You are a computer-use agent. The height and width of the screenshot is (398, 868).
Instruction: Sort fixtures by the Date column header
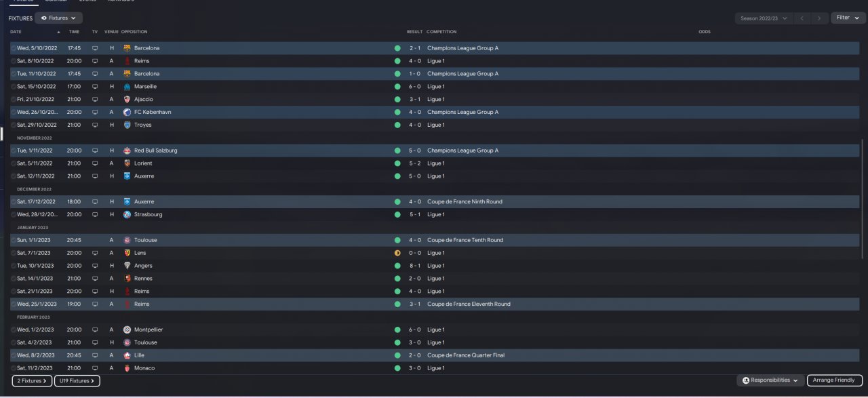16,32
